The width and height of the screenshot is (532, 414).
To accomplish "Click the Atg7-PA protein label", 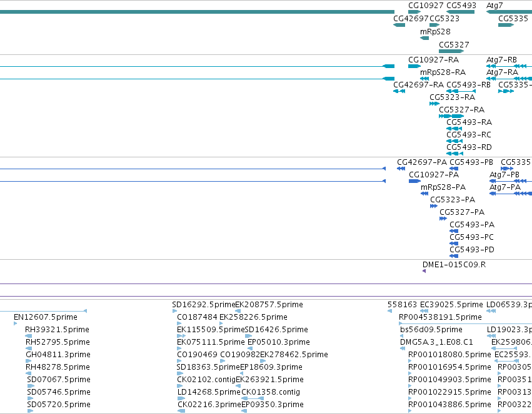I will click(505, 187).
